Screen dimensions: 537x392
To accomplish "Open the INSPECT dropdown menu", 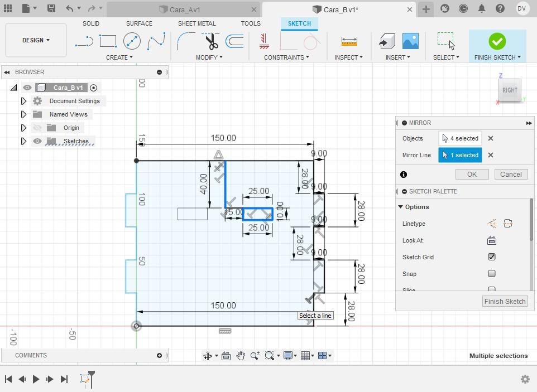I will point(349,57).
